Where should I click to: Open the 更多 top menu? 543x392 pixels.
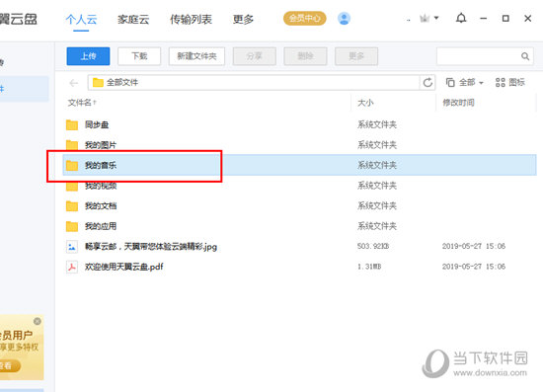click(x=243, y=20)
